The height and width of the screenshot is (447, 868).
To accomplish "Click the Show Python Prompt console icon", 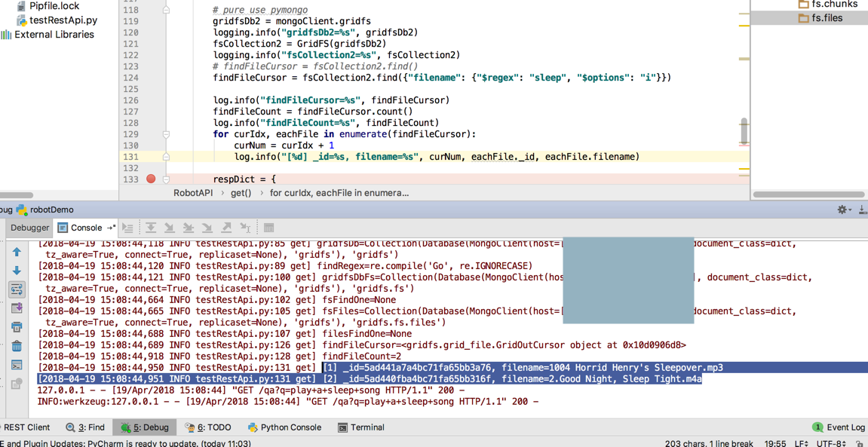I will pyautogui.click(x=17, y=365).
